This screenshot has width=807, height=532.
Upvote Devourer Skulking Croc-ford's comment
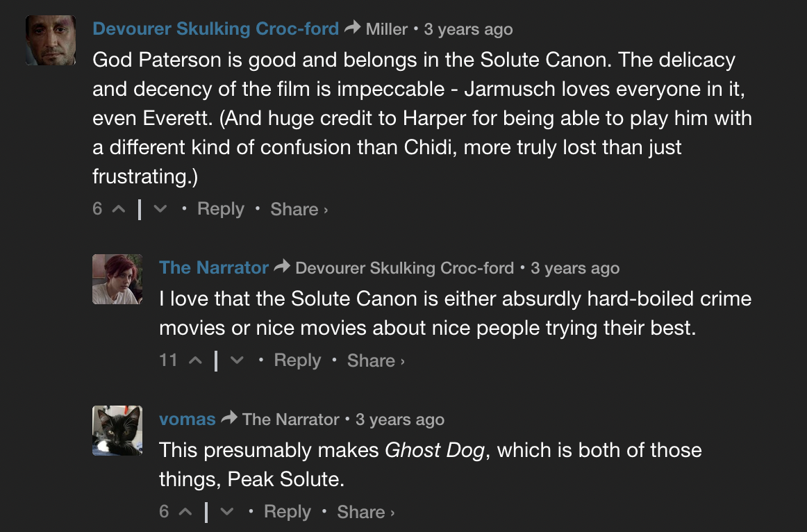coord(119,209)
